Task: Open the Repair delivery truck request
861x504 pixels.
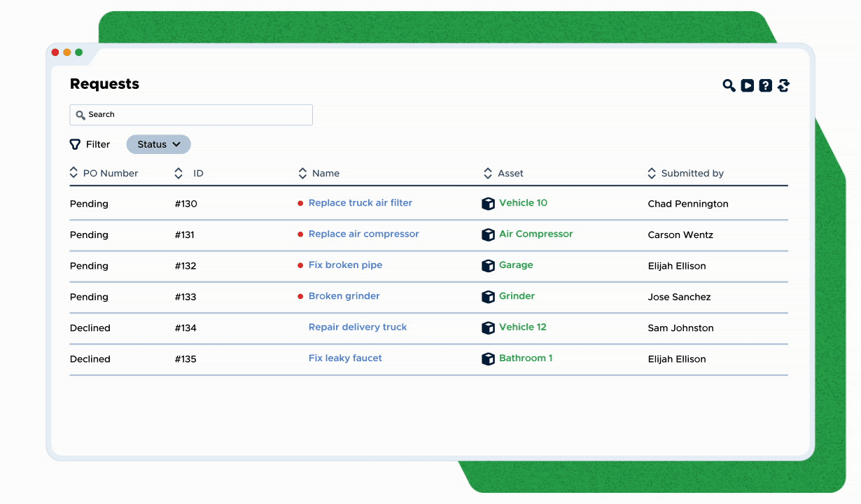Action: click(x=357, y=327)
